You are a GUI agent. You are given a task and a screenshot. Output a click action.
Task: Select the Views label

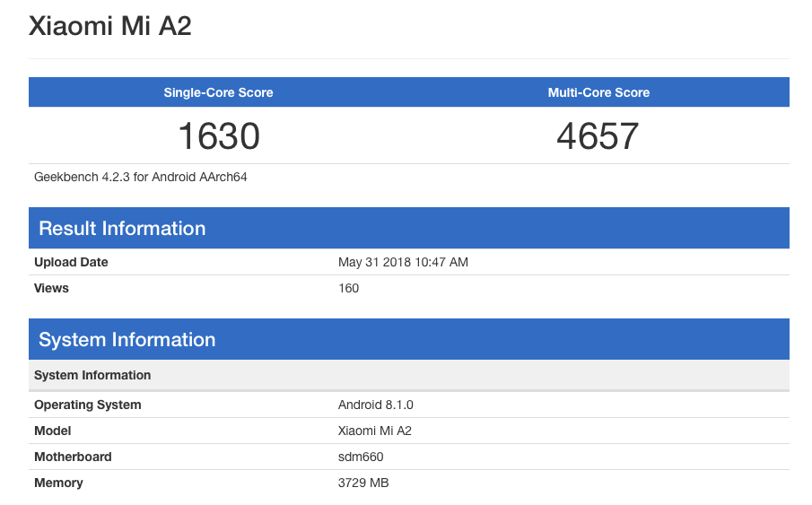point(51,288)
